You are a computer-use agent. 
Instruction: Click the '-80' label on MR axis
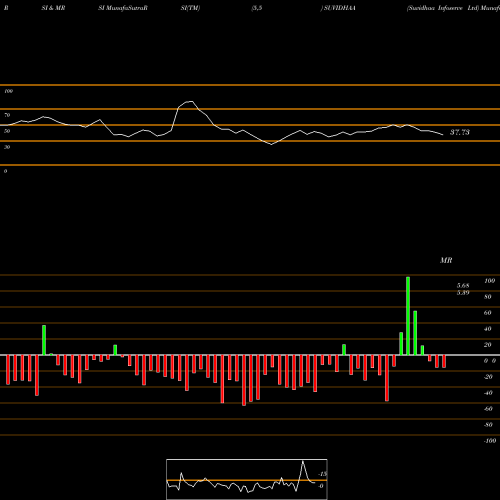click(488, 425)
